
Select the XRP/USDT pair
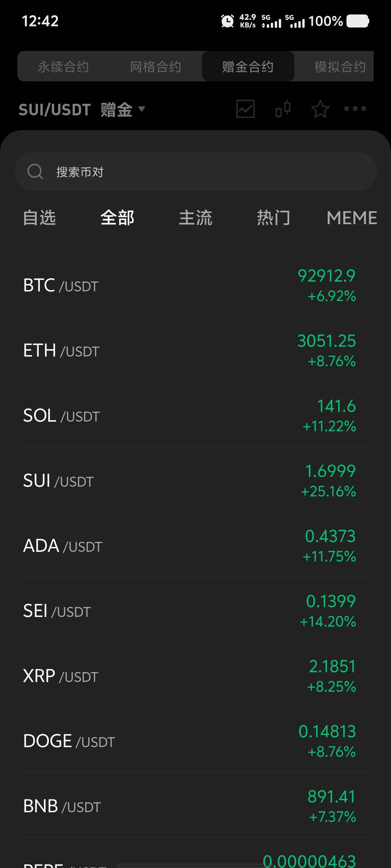click(x=195, y=676)
